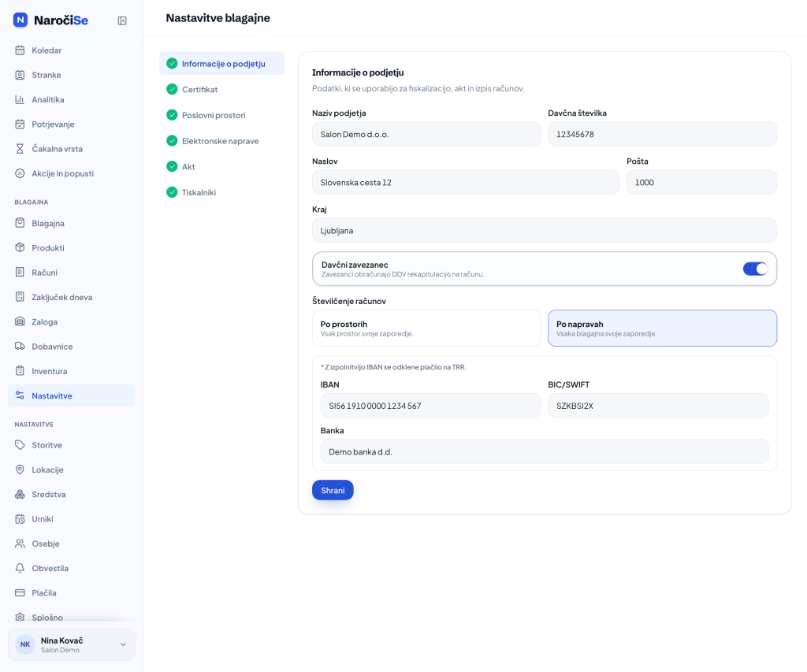Click the NaročiSe logo icon
Screen dimensions: 807x672
(20, 20)
